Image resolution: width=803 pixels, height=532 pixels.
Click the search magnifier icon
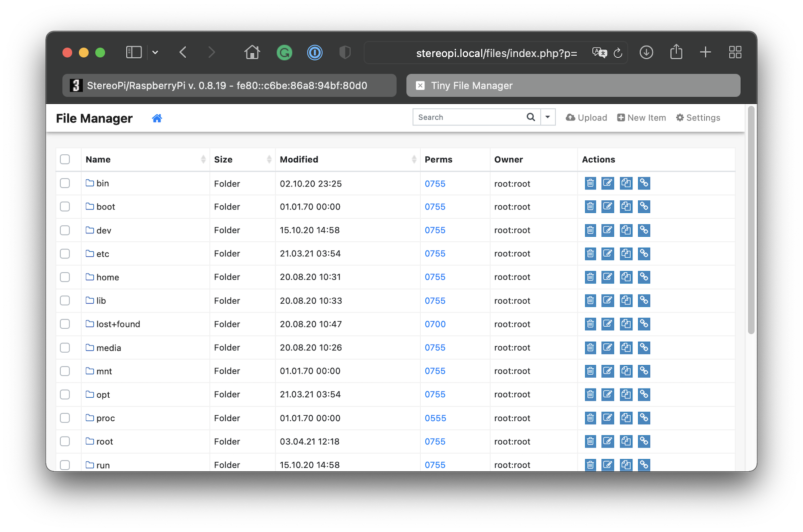coord(531,117)
